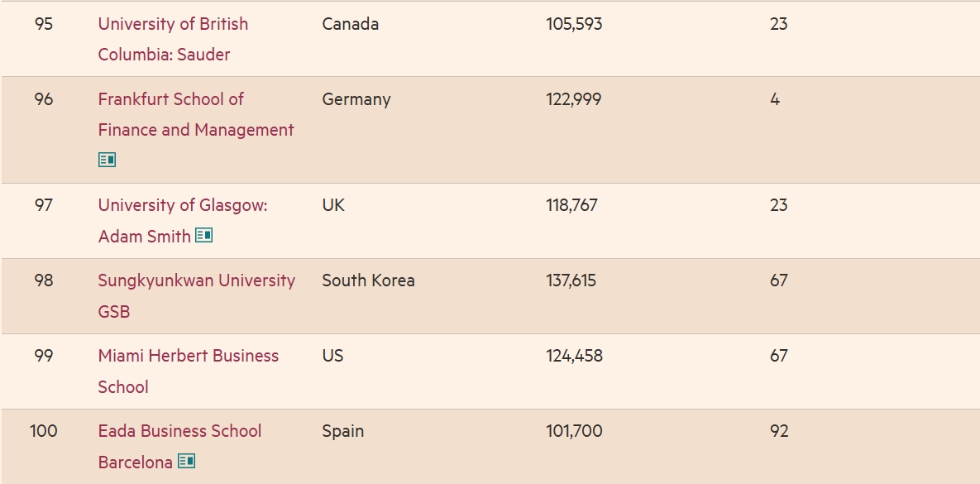Viewport: 980px width, 484px height.
Task: Select rank 95 cell
Action: pos(44,24)
